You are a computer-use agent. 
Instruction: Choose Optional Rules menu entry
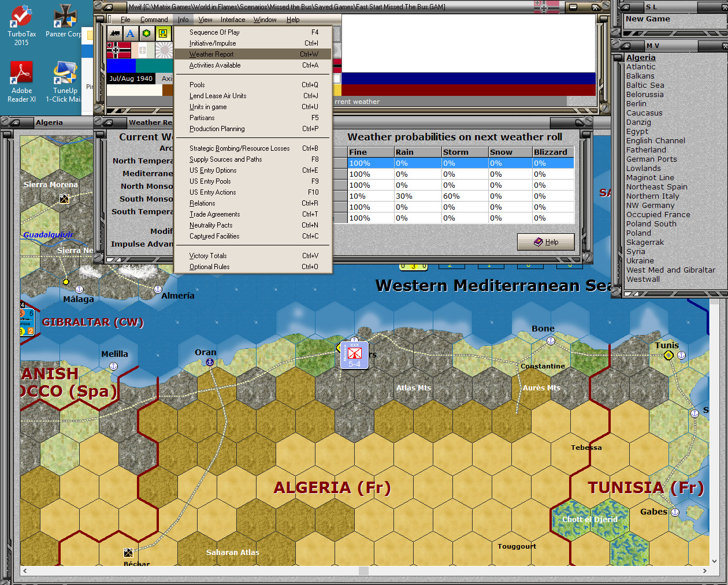[x=253, y=267]
